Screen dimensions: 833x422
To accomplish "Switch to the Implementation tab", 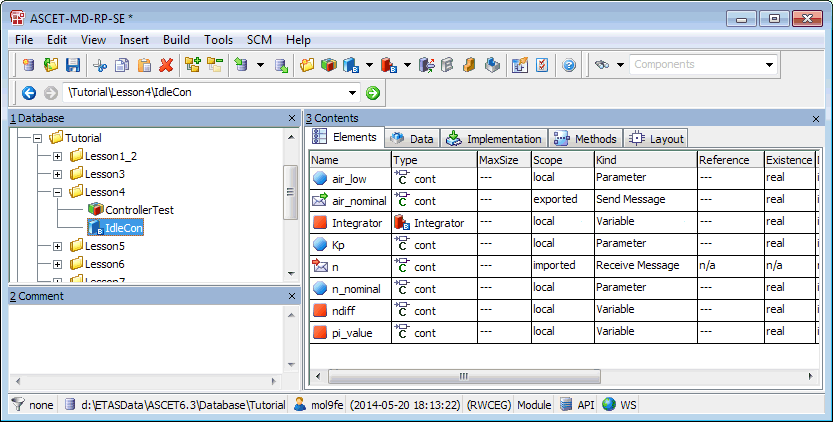I will click(494, 139).
